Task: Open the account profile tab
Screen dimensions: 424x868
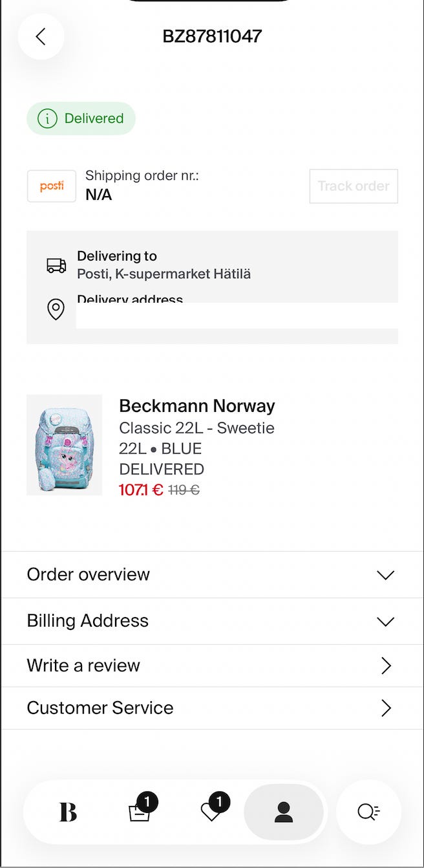Action: tap(284, 812)
